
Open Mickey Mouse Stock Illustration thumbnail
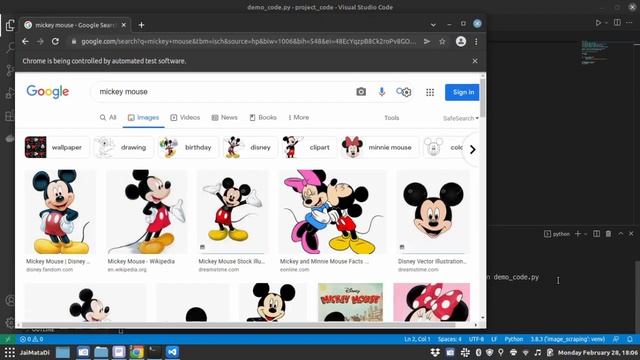(233, 212)
